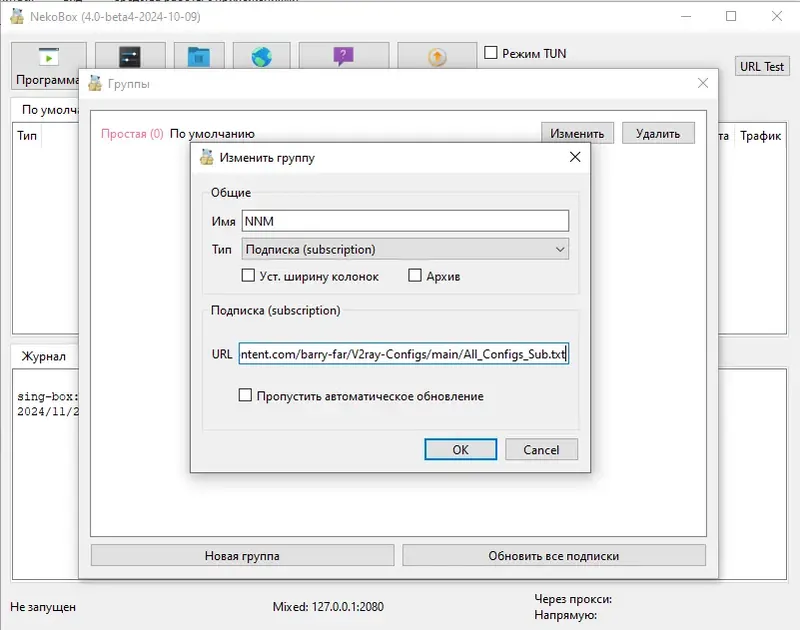Click the Программа play-window toolbar icon
The image size is (800, 630).
[48, 57]
